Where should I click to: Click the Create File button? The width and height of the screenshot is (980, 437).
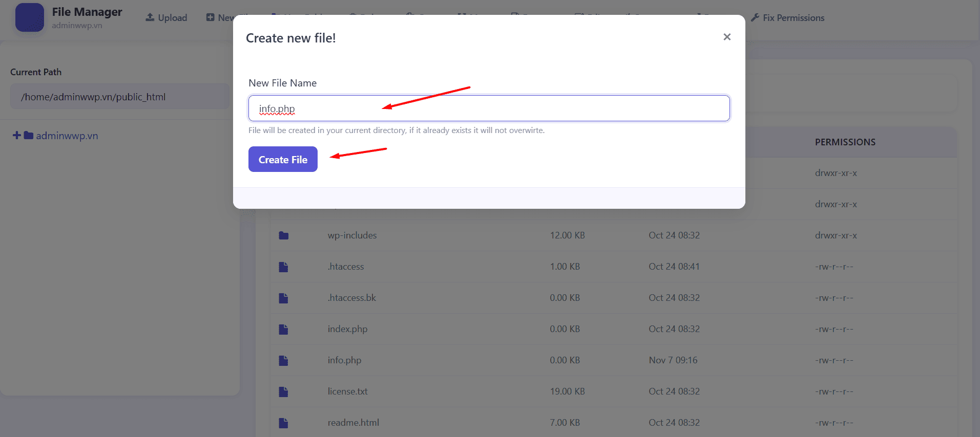[283, 159]
